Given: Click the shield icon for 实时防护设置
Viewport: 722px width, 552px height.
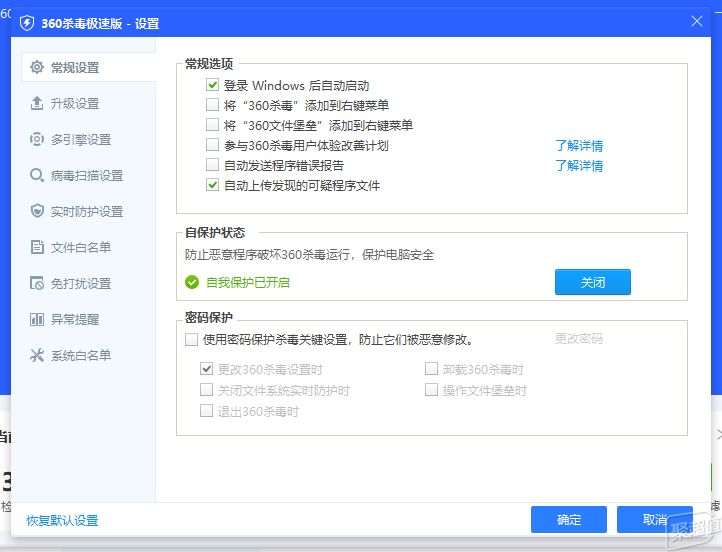Looking at the screenshot, I should [37, 211].
